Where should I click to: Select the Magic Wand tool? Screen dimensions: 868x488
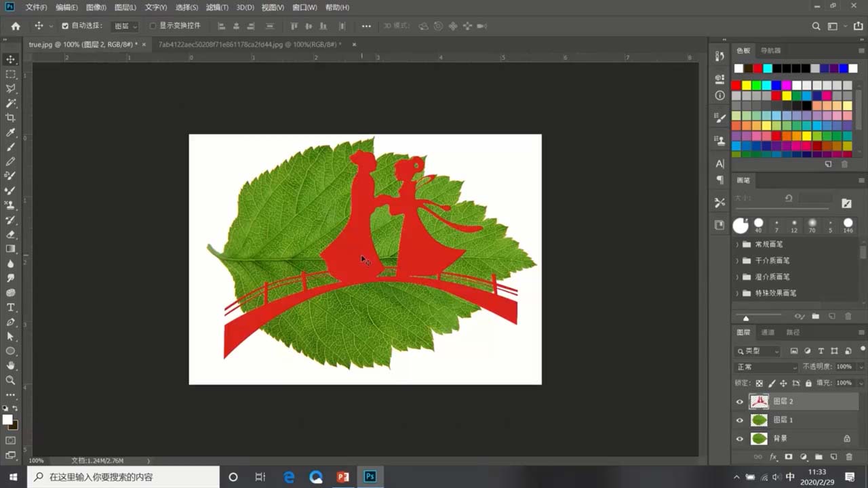coord(11,103)
